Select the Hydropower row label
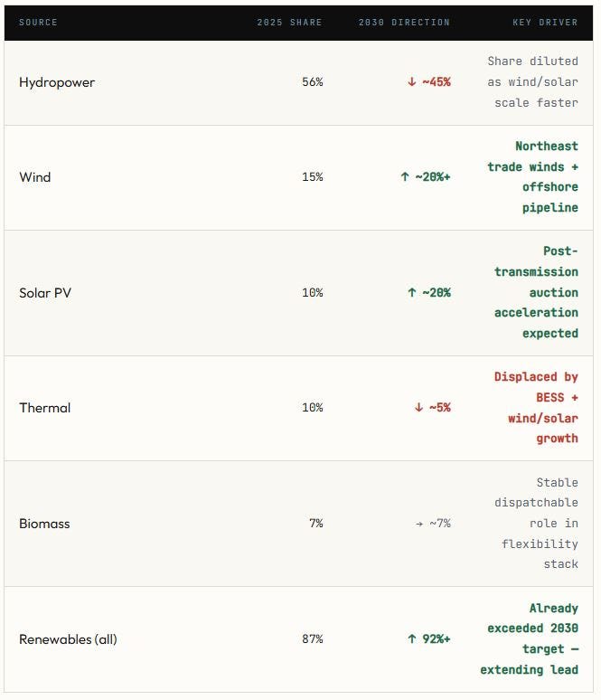The image size is (601, 700). point(57,82)
